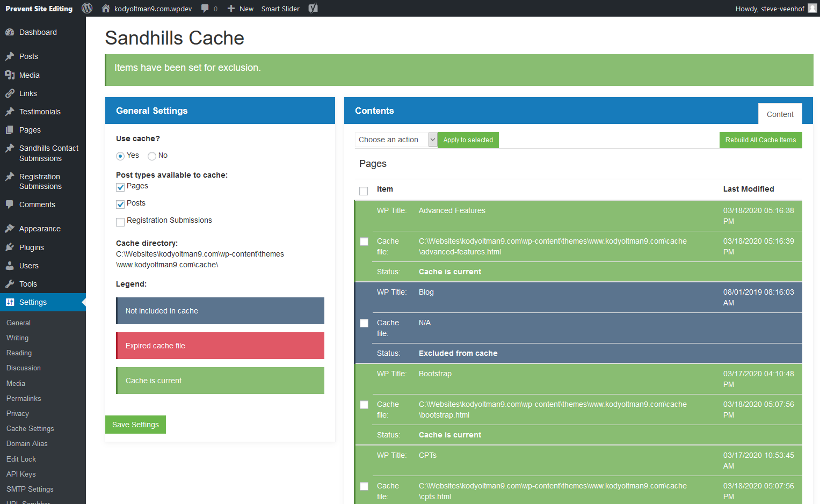Click the kodyoltman9.com.wpdev site name link
The width and height of the screenshot is (820, 504).
click(x=153, y=9)
